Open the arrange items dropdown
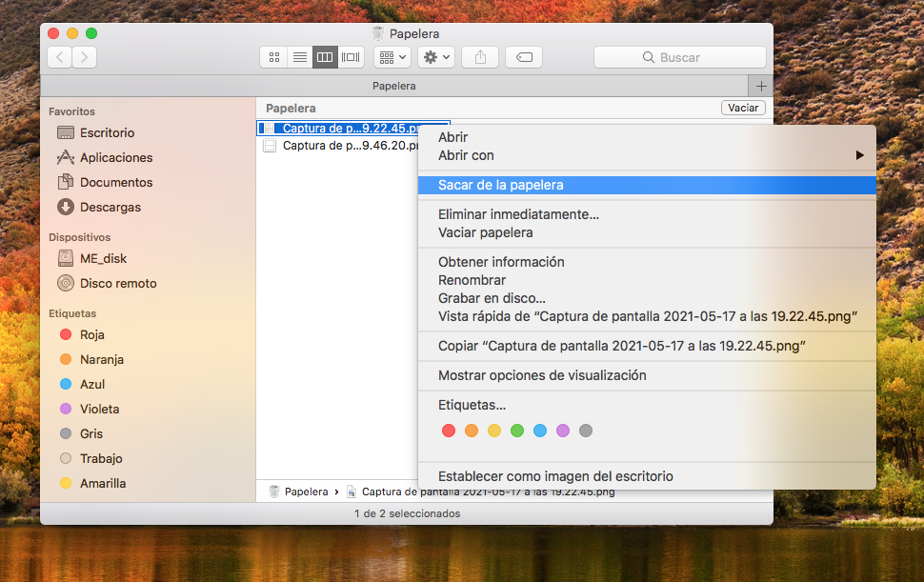This screenshot has width=924, height=582. 392,57
